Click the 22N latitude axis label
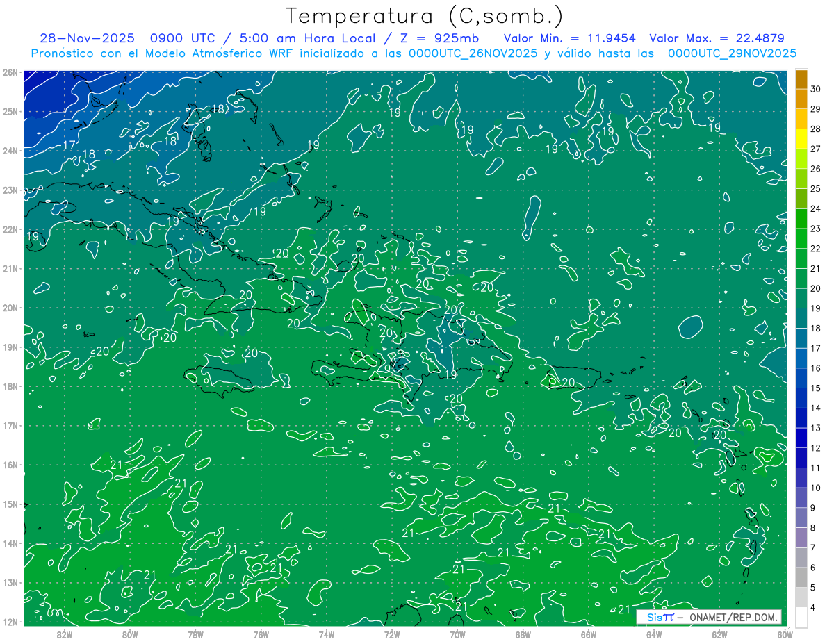 pos(10,229)
